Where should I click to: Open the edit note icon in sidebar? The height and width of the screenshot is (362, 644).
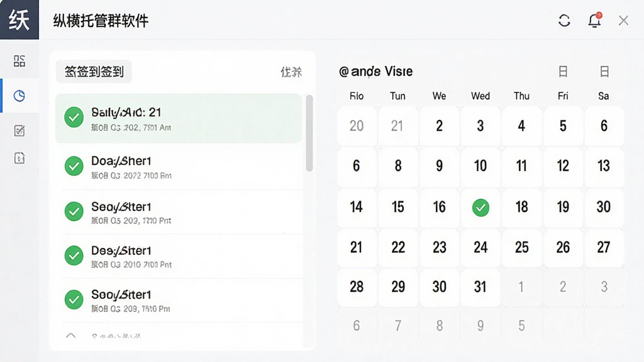[19, 131]
